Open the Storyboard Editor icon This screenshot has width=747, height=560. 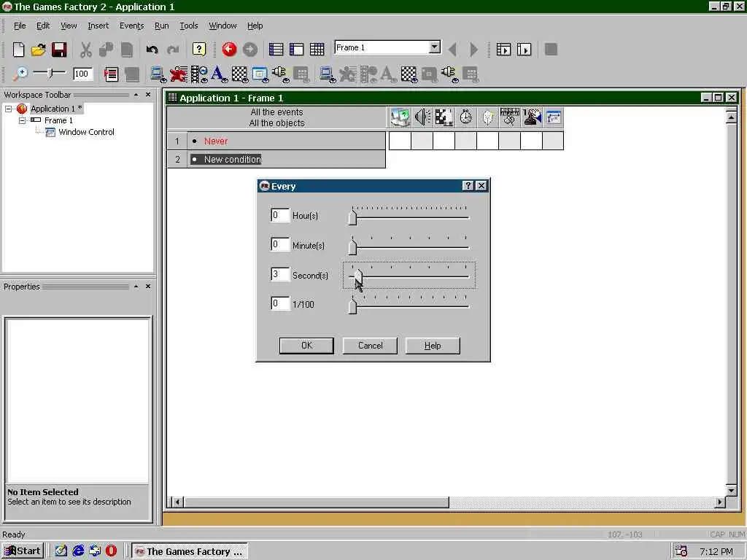point(276,50)
